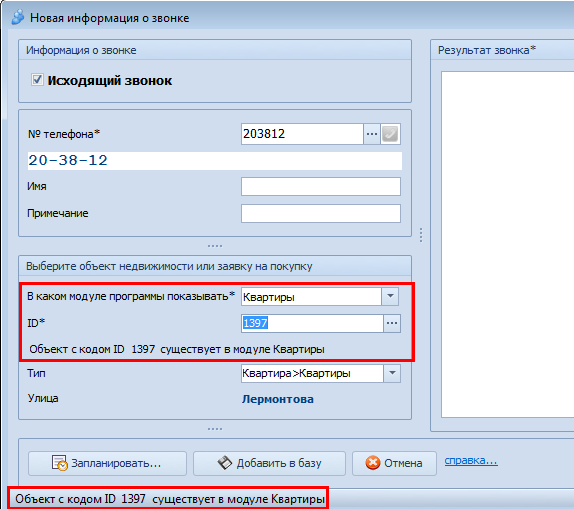This screenshot has width=574, height=509.
Task: Click the dotted splitter below phone panel
Action: click(x=215, y=246)
